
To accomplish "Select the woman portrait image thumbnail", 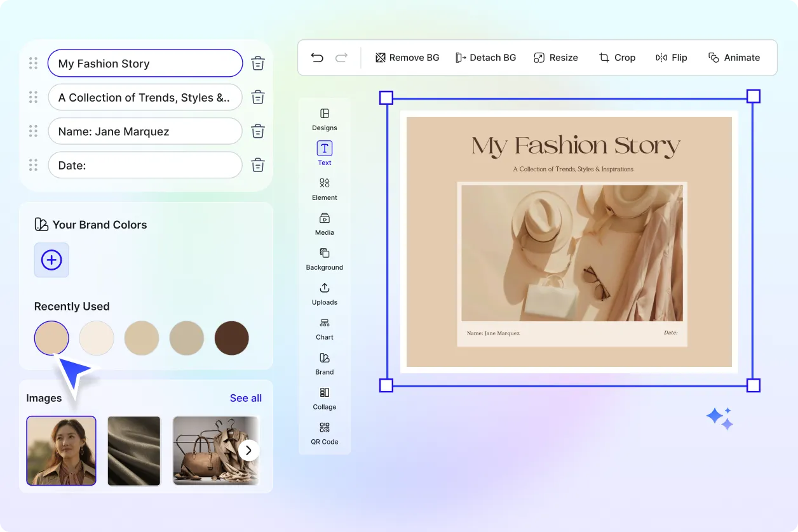I will tap(61, 450).
